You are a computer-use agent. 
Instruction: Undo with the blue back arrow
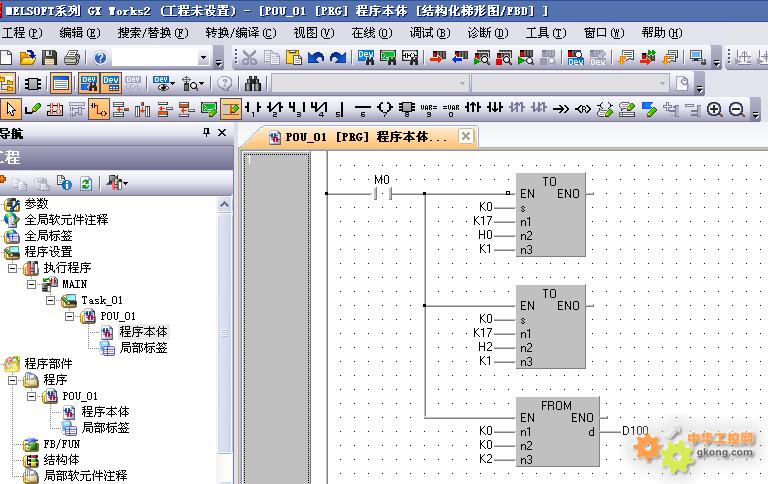pyautogui.click(x=315, y=58)
